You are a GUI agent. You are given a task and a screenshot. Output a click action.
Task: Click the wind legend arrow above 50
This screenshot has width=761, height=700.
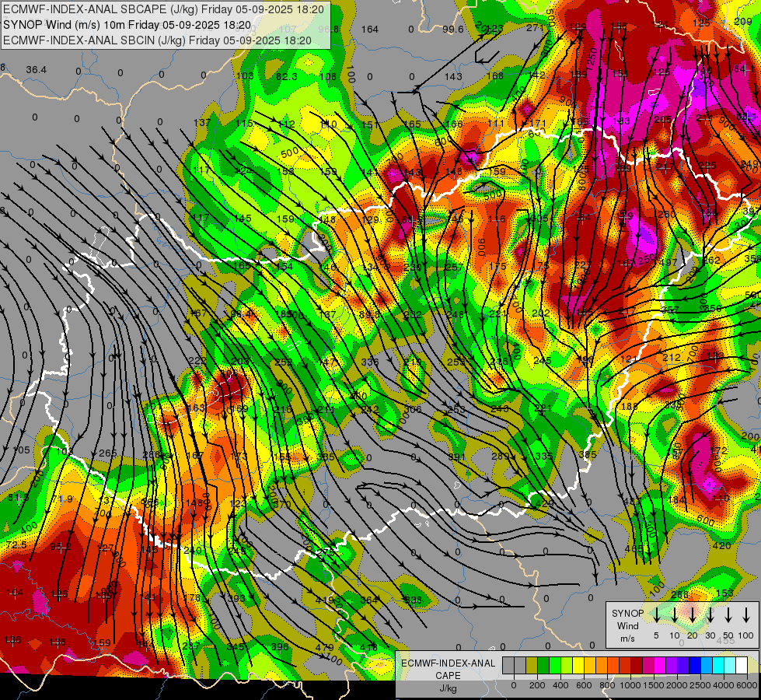(x=728, y=614)
